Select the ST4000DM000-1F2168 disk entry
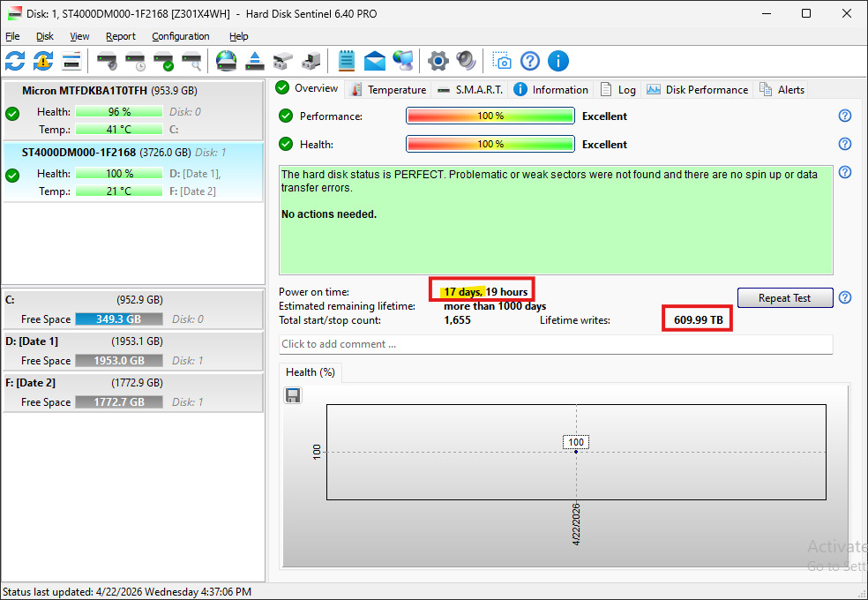 (133, 171)
